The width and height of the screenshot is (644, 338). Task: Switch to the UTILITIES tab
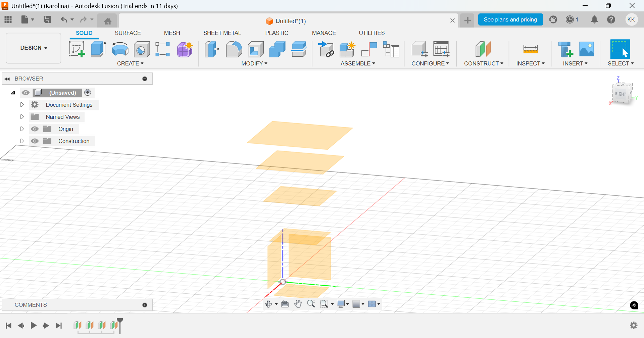372,33
